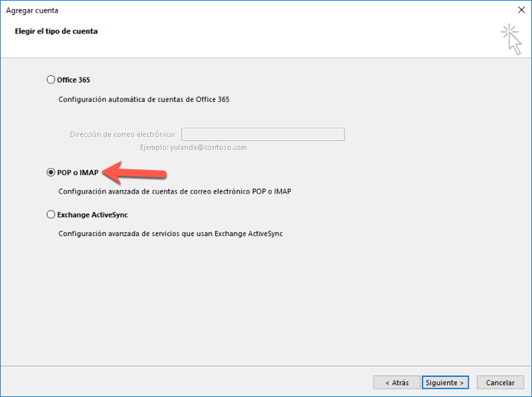Click the Cancelar button

point(500,383)
